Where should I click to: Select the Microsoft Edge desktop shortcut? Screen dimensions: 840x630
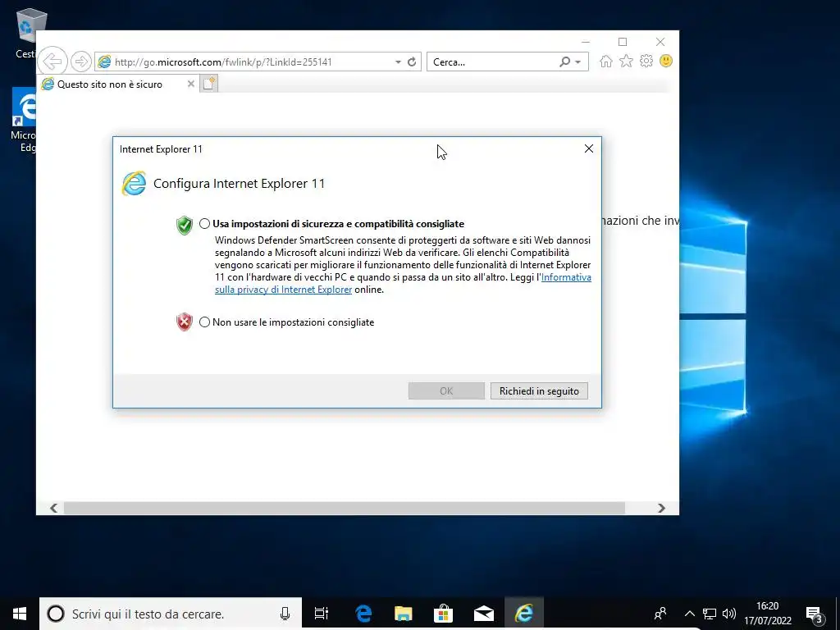pos(24,120)
